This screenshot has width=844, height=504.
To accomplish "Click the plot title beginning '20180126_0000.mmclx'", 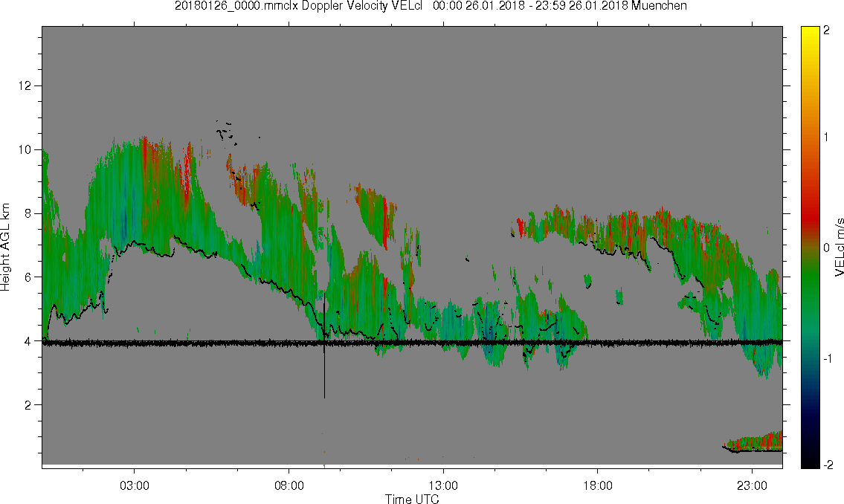I will [431, 6].
